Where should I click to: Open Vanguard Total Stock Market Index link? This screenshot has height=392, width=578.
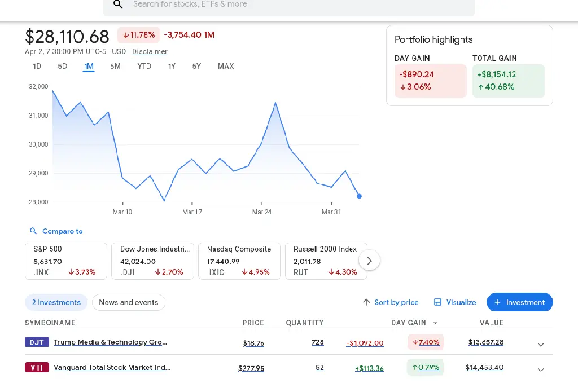coord(112,367)
